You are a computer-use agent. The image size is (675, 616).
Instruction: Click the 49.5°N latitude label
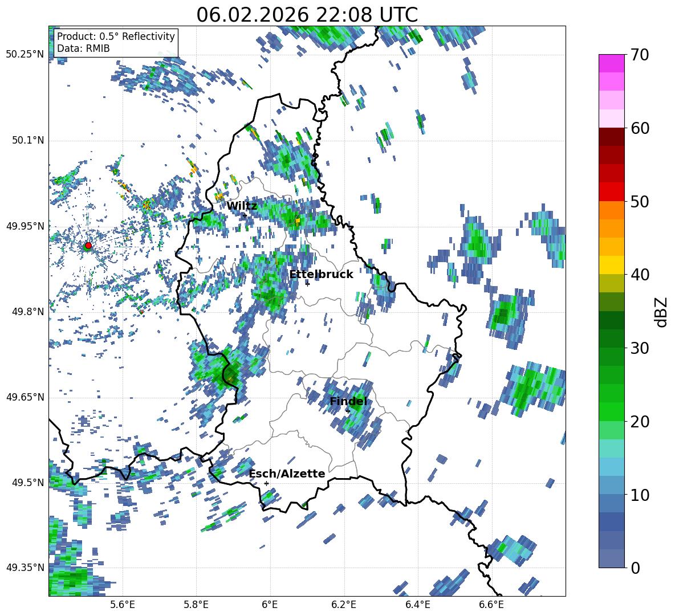(x=28, y=483)
